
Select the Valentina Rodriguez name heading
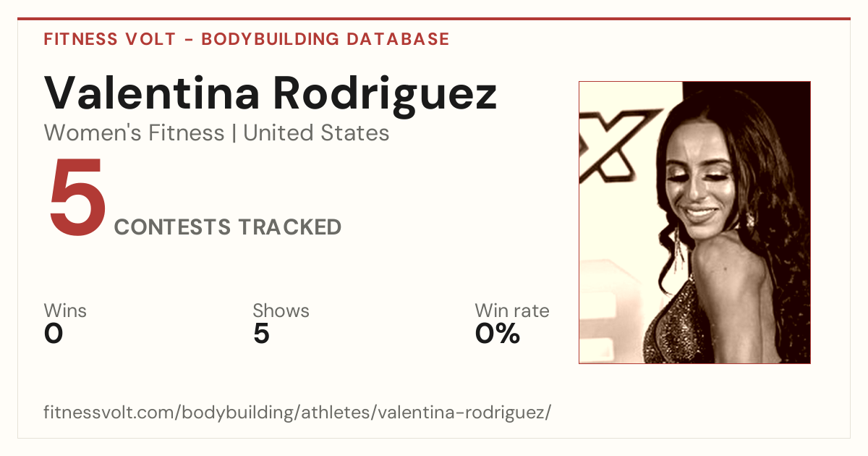pyautogui.click(x=271, y=93)
